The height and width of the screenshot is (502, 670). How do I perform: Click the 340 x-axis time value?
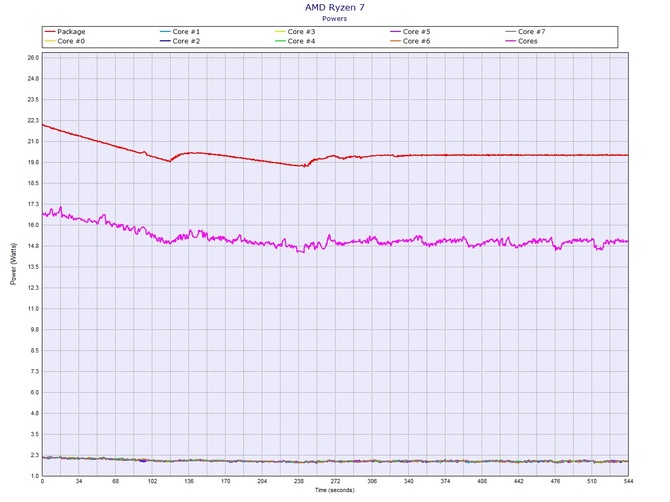tap(408, 481)
